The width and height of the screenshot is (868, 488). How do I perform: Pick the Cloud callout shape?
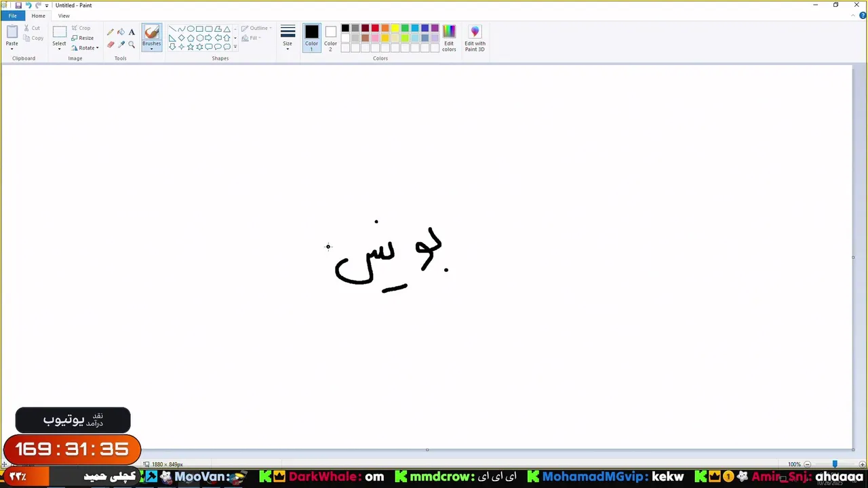226,47
